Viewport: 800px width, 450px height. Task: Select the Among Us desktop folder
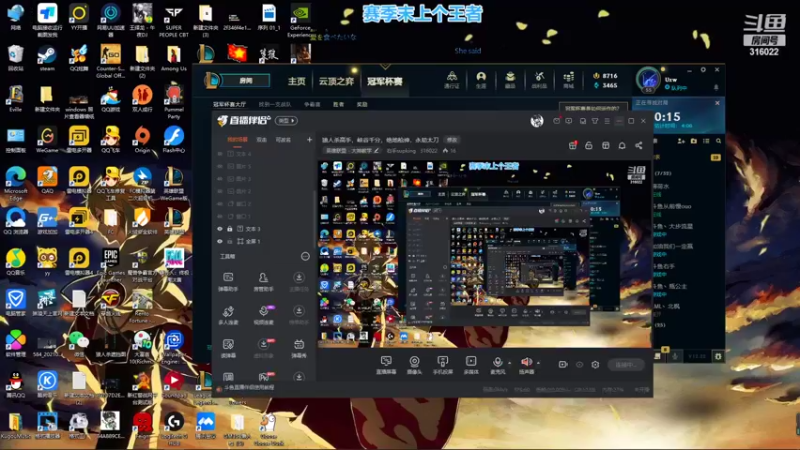pyautogui.click(x=173, y=59)
